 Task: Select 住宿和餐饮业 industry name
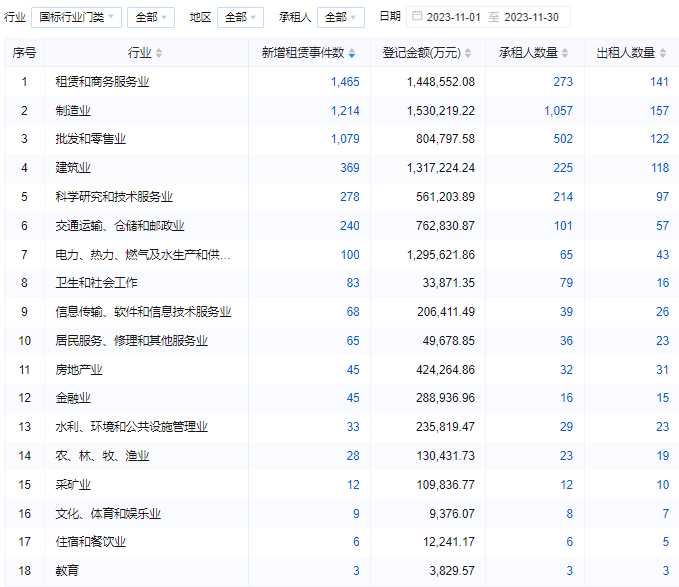(91, 542)
